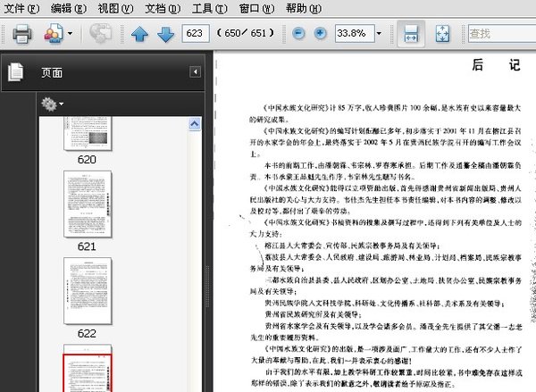
Task: Toggle fit full page view mode
Action: pos(443,34)
